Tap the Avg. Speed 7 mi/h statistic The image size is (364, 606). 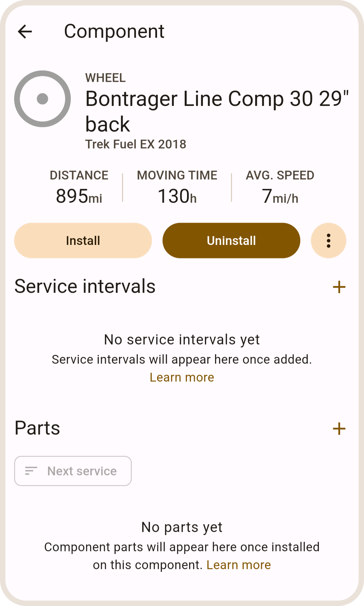[280, 187]
